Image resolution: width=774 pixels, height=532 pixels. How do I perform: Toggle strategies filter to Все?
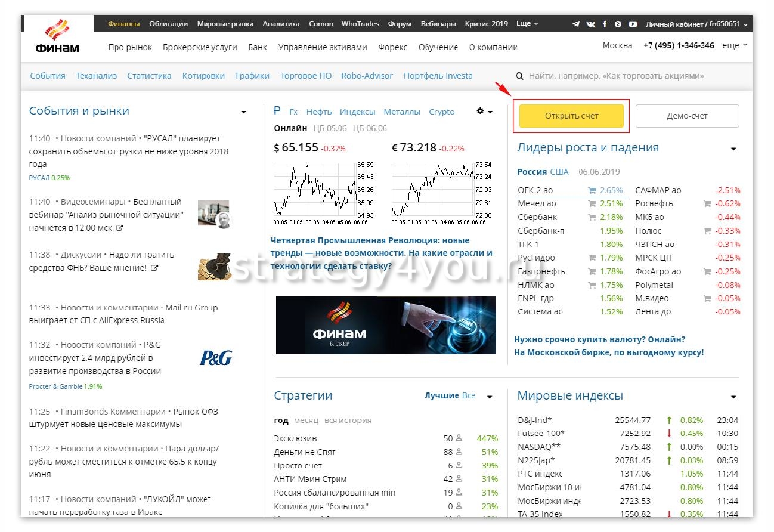(x=469, y=395)
